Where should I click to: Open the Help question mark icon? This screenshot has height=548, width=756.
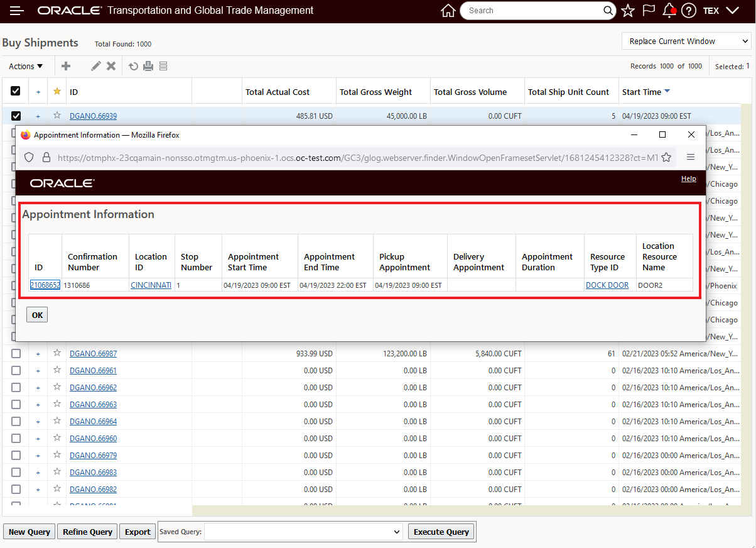689,11
